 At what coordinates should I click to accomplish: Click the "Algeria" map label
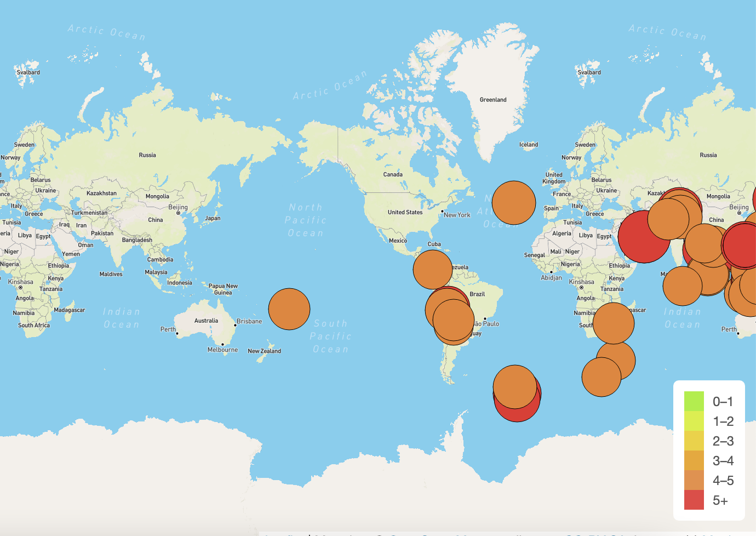point(562,233)
